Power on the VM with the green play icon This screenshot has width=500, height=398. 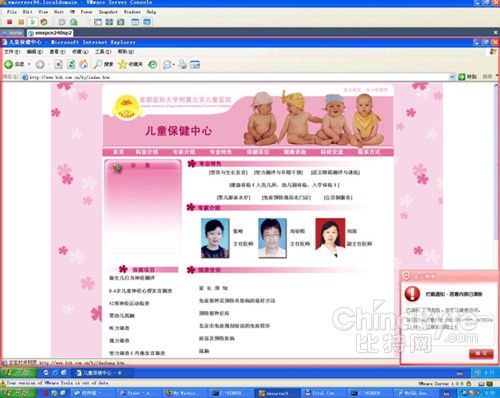coord(33,22)
